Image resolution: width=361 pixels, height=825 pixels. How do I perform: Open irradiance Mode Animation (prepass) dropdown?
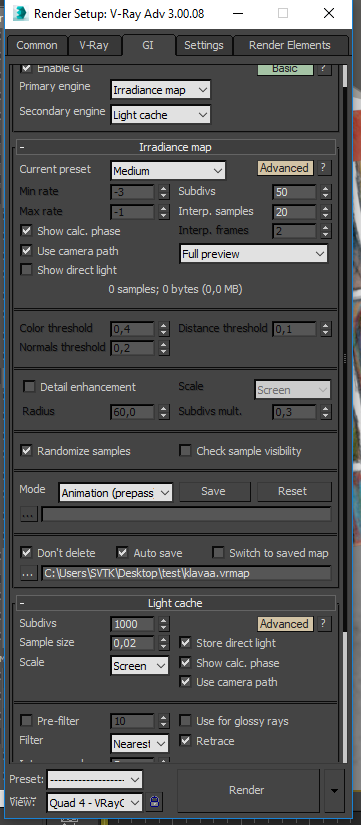116,493
